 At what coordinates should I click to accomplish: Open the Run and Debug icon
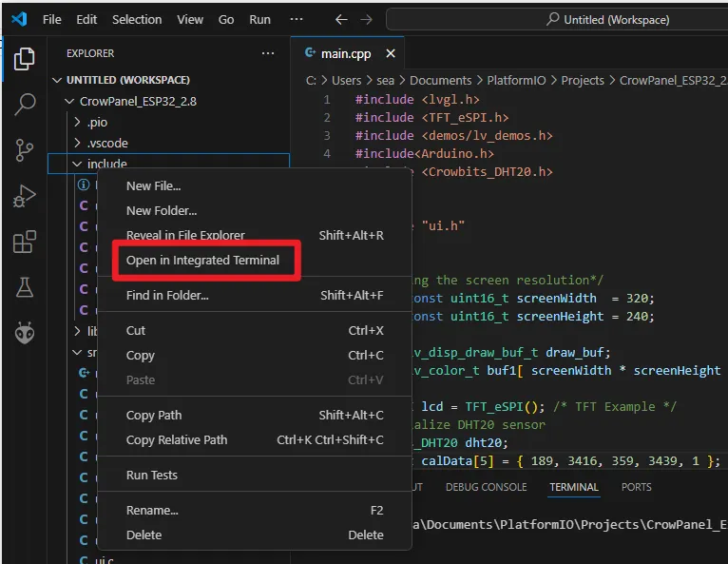click(25, 197)
